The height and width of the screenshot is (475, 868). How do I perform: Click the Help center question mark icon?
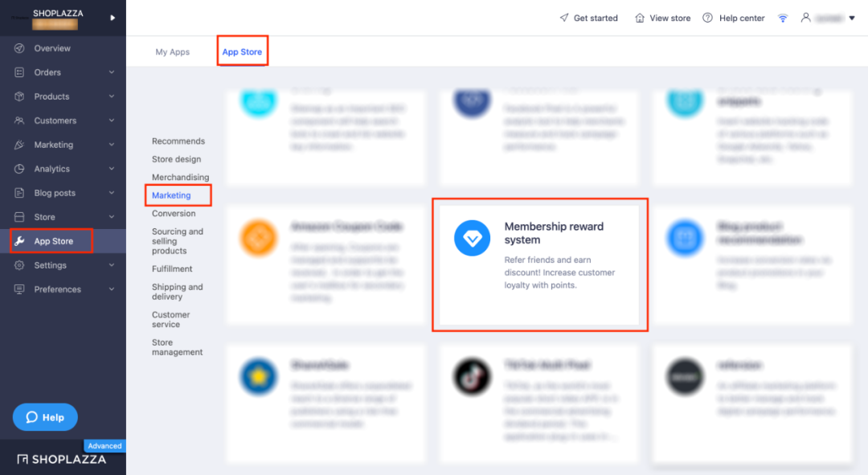point(707,18)
